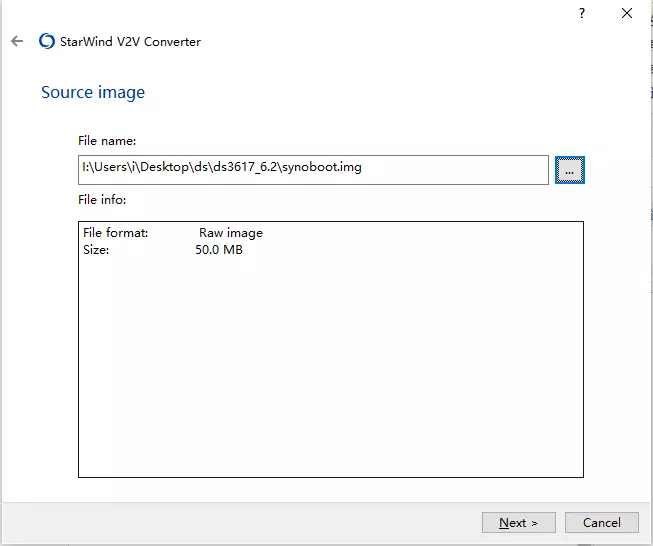Go back using the left arrow

[x=17, y=41]
